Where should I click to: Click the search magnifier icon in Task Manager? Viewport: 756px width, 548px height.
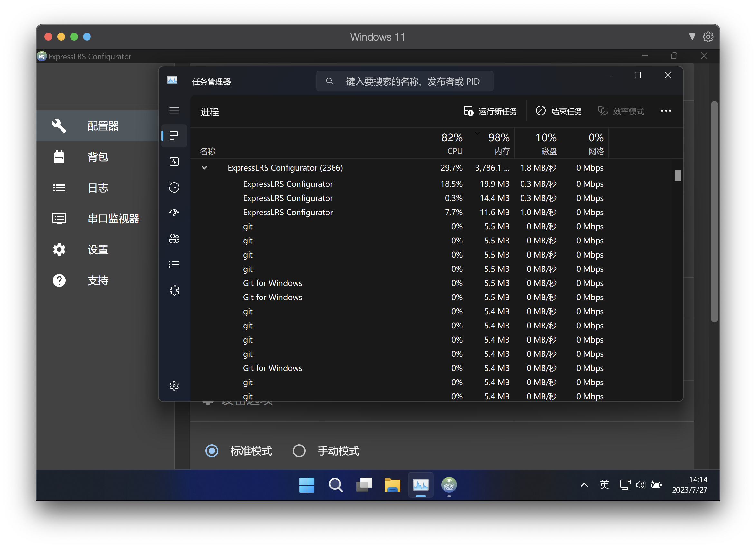329,81
